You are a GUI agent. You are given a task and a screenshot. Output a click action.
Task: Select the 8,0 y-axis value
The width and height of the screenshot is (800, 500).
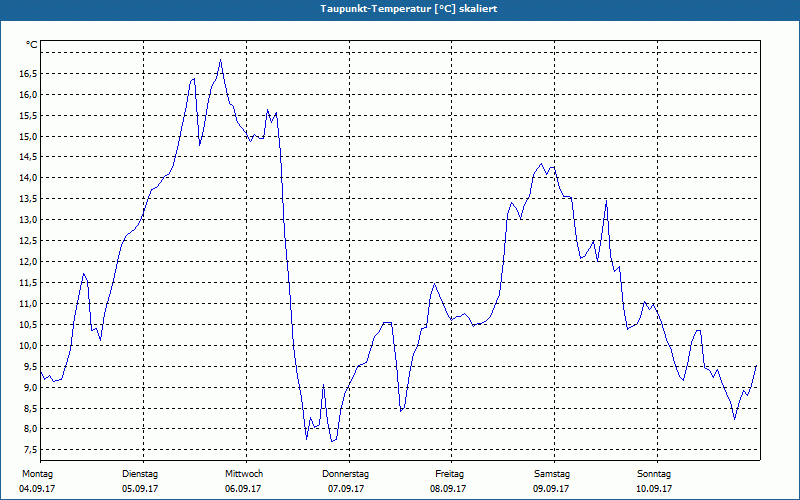(x=30, y=429)
